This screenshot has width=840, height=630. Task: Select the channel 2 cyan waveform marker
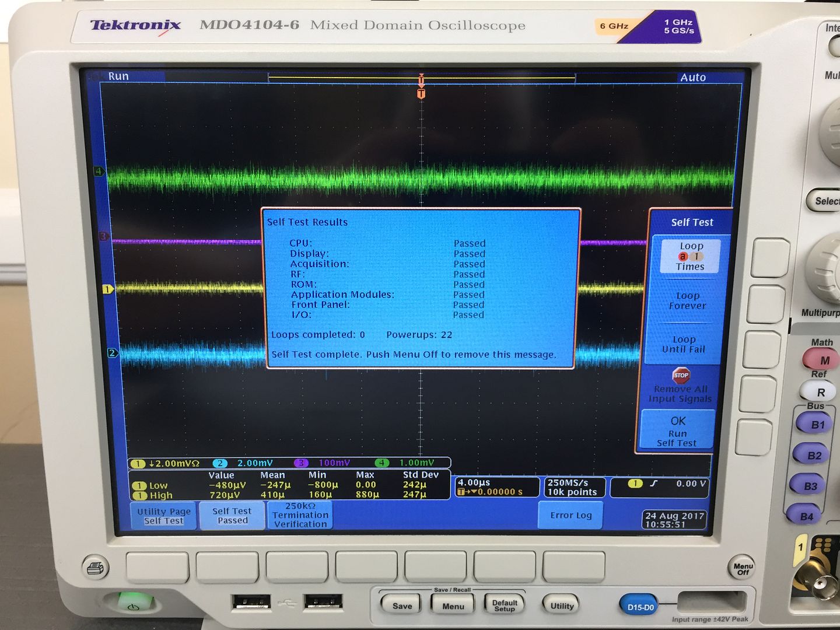113,353
